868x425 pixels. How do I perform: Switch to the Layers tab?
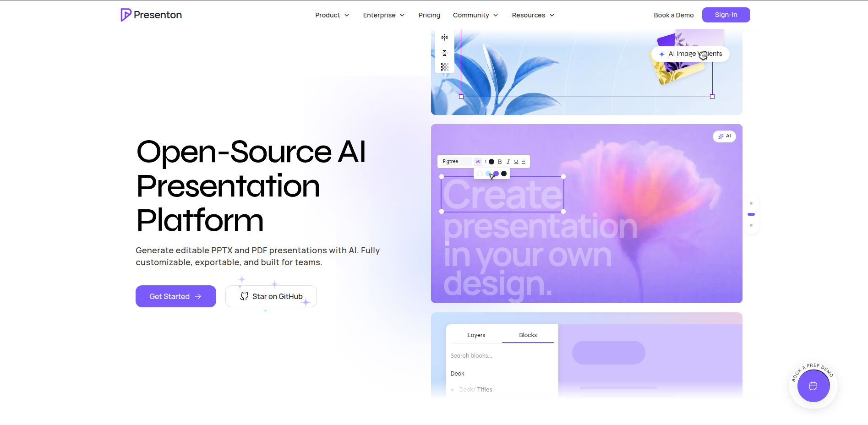coord(476,335)
